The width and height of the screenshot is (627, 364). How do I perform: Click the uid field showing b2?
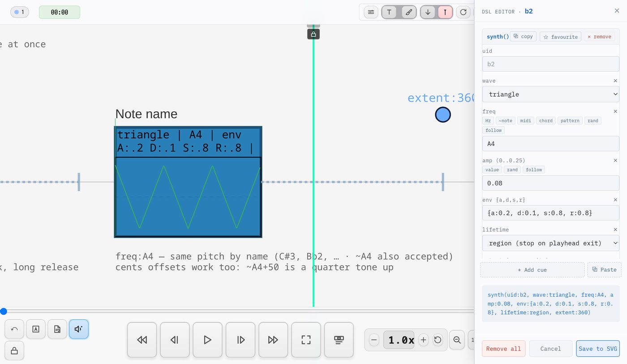550,64
